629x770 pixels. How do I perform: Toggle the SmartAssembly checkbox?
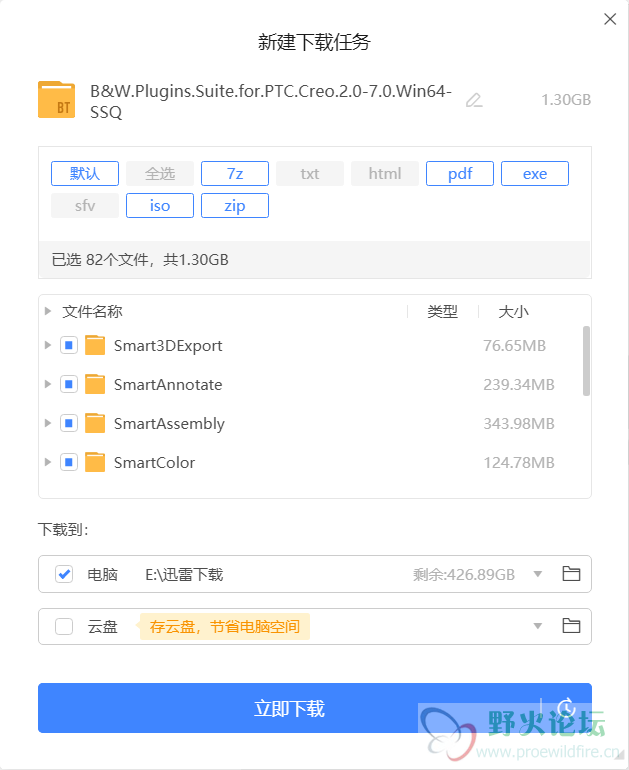point(69,423)
